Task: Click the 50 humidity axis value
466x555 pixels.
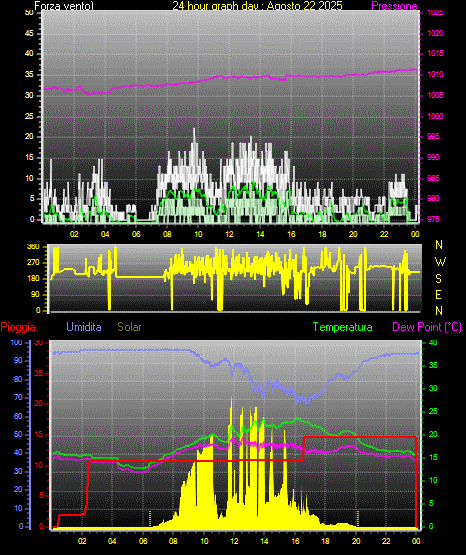Action: tap(18, 434)
